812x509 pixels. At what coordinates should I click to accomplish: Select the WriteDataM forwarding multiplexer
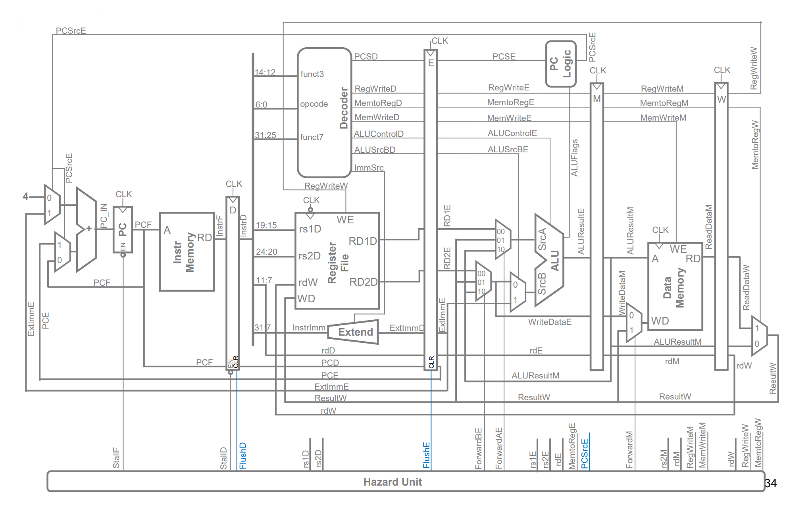633,323
